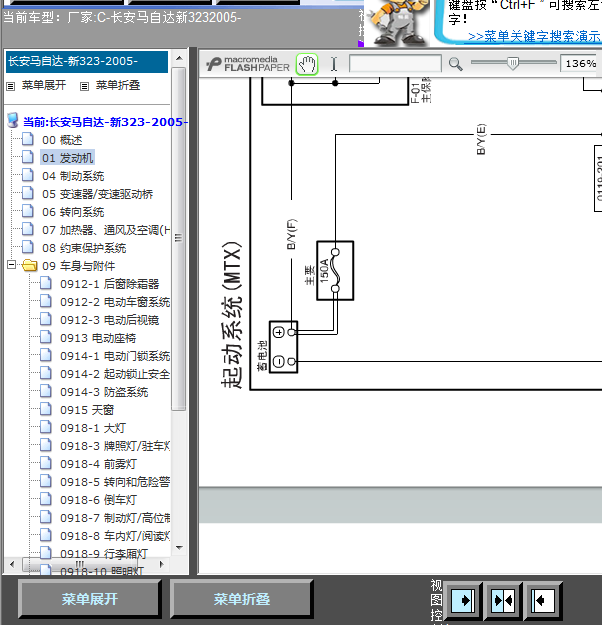Open 0918-4 前雾灯 page
Image resolution: width=602 pixels, height=625 pixels.
98,464
